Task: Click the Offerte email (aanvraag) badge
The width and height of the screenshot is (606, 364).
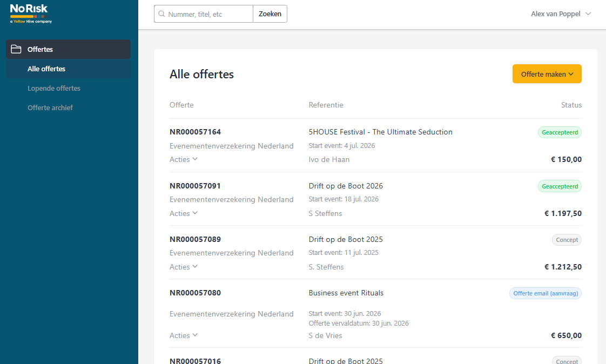Action: 546,293
